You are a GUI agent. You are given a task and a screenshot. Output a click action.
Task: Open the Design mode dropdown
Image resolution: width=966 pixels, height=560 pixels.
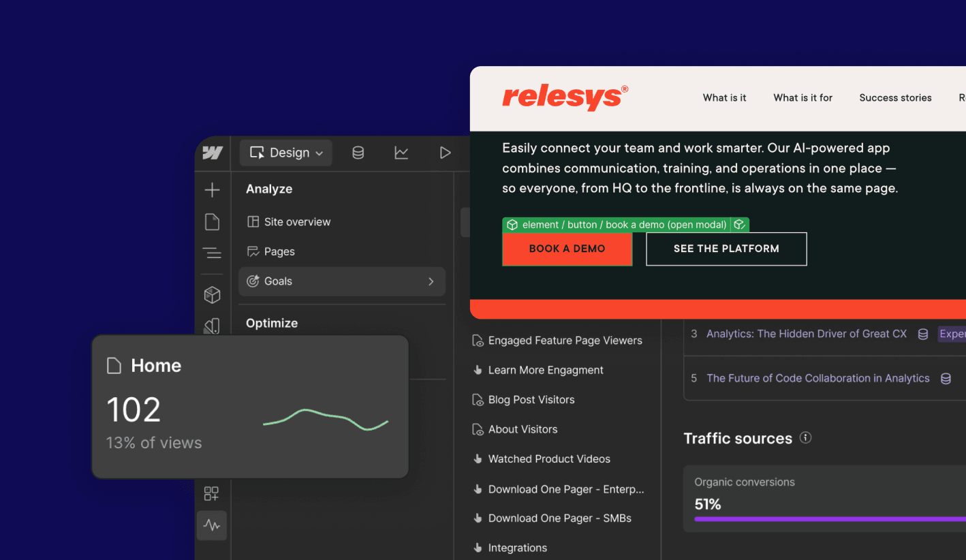[x=286, y=153]
